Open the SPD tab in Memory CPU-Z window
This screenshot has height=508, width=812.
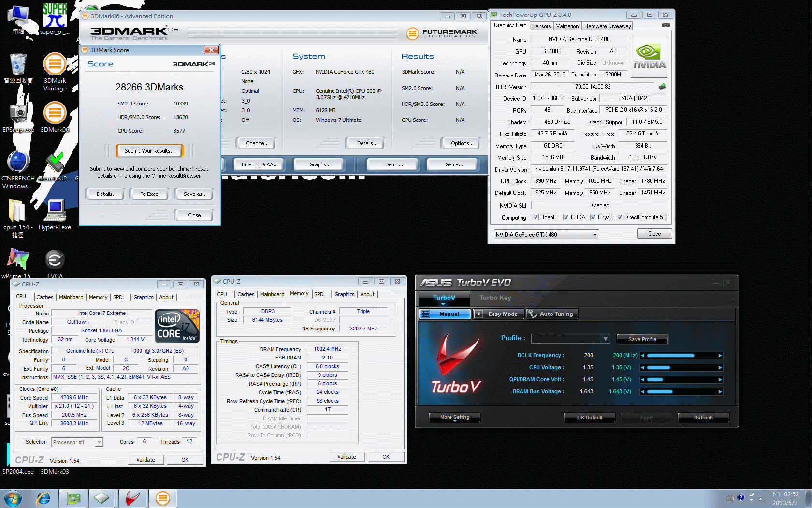pos(319,294)
